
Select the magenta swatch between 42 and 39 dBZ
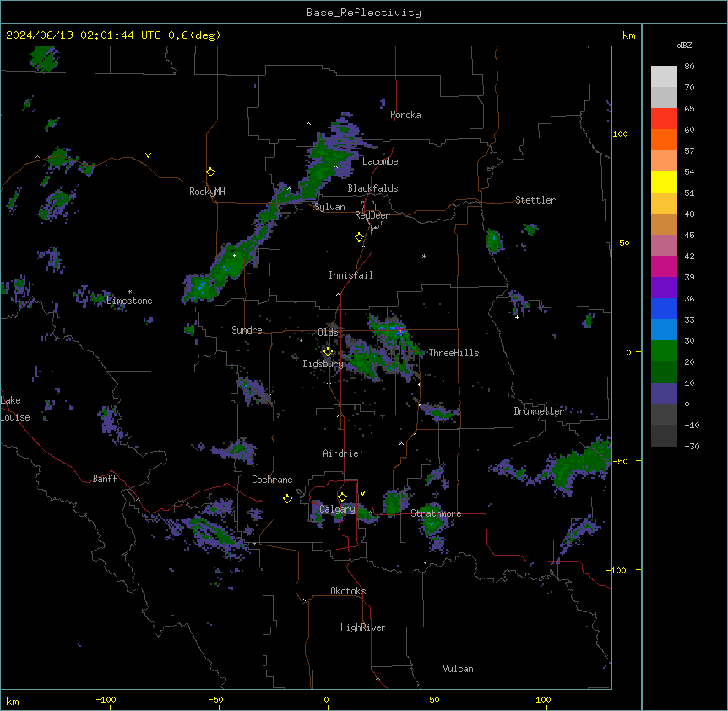click(x=664, y=267)
